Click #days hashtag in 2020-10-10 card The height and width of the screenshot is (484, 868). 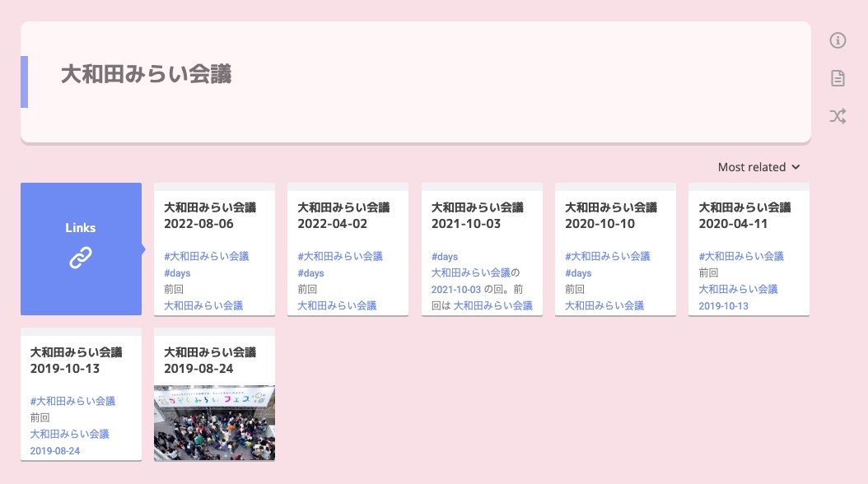click(578, 273)
